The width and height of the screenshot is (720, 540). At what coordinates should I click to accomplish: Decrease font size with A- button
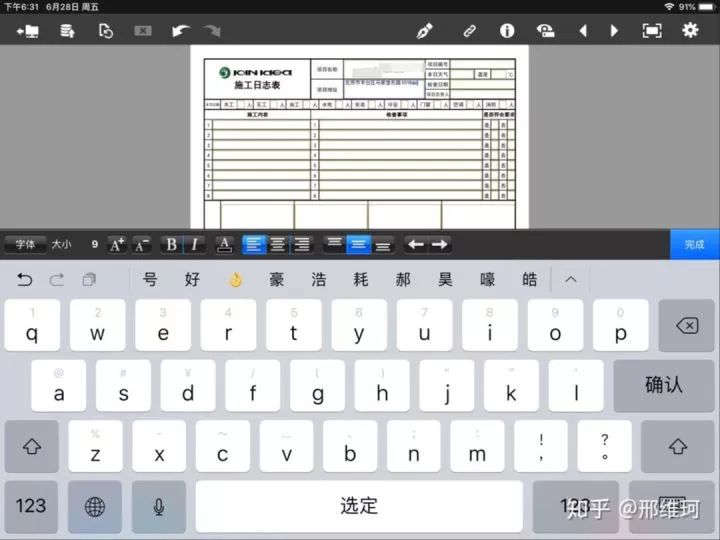tap(142, 244)
